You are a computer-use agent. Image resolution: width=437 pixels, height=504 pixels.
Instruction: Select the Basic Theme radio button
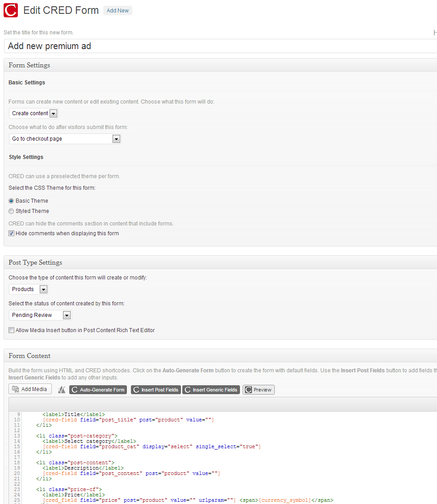[x=11, y=201]
